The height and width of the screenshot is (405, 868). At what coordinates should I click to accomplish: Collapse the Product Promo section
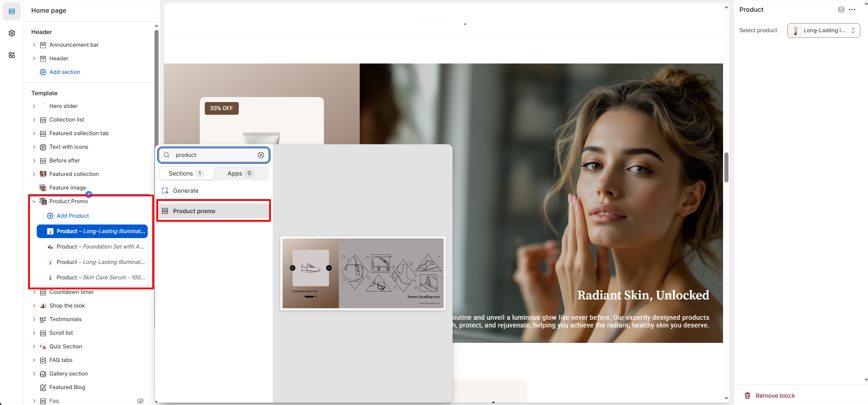tap(34, 201)
